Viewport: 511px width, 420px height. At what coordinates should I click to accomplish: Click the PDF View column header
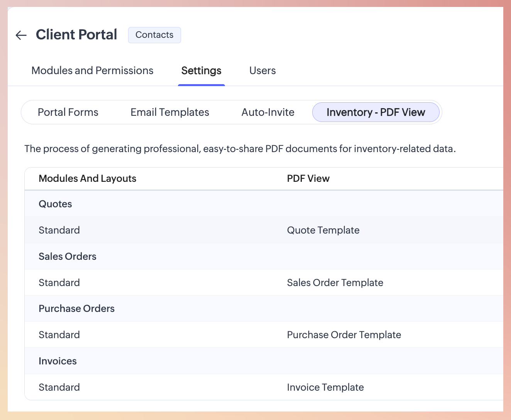(308, 178)
